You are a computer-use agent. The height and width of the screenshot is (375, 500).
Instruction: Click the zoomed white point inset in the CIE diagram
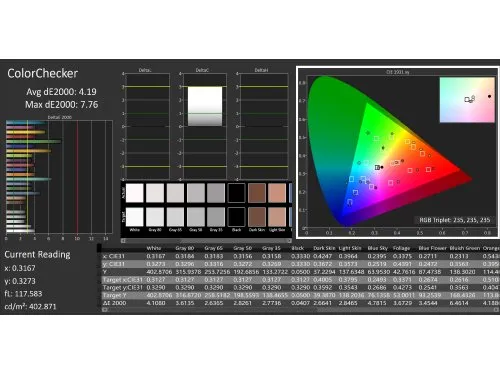pos(467,100)
